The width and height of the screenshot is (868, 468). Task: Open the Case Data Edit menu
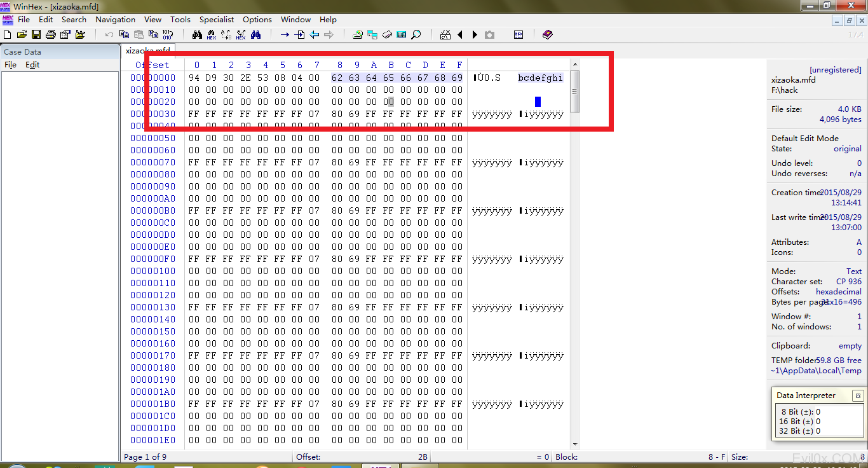[x=32, y=65]
